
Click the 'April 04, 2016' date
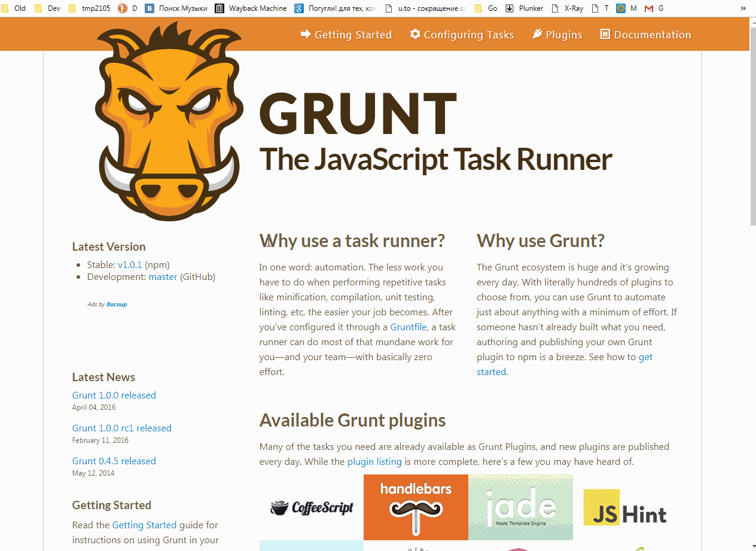94,407
